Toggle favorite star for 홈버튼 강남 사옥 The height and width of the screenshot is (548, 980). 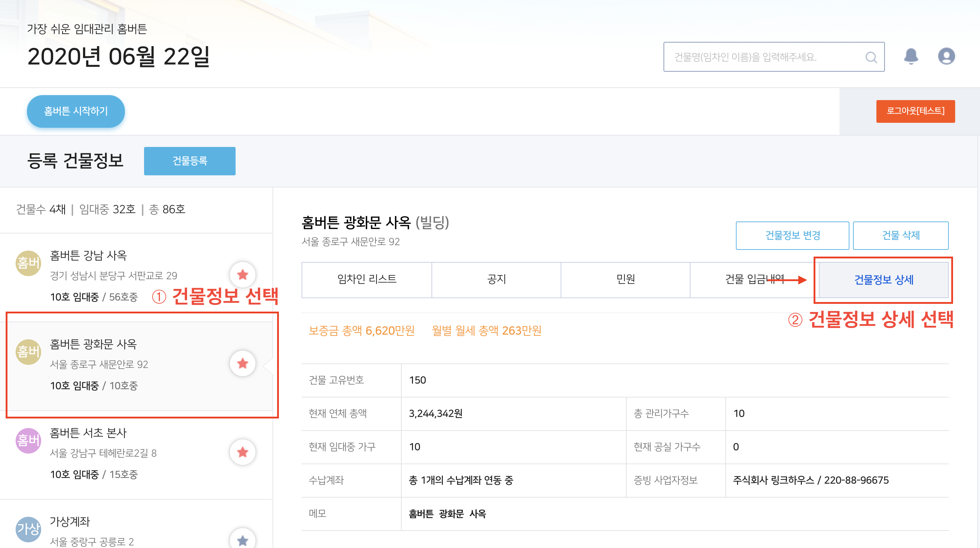coord(242,274)
